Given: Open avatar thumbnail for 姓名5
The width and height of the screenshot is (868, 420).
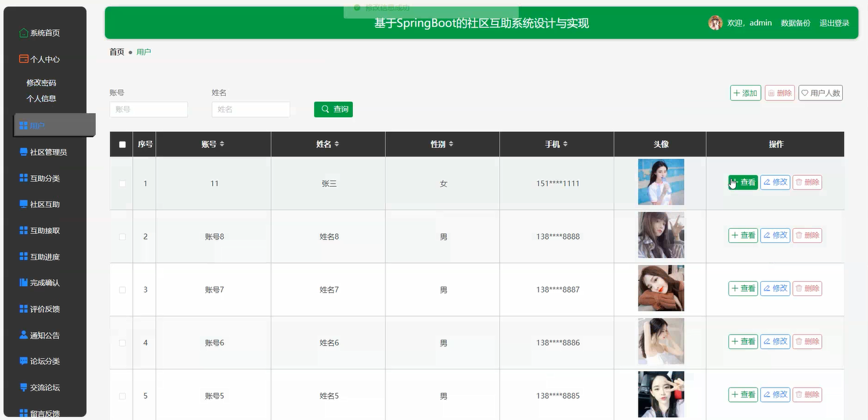Looking at the screenshot, I should [661, 395].
